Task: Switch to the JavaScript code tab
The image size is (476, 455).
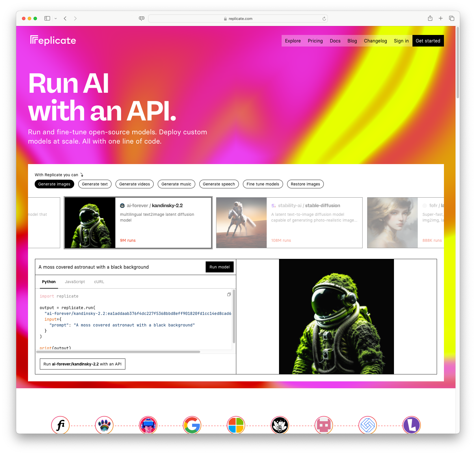Action: click(x=75, y=282)
